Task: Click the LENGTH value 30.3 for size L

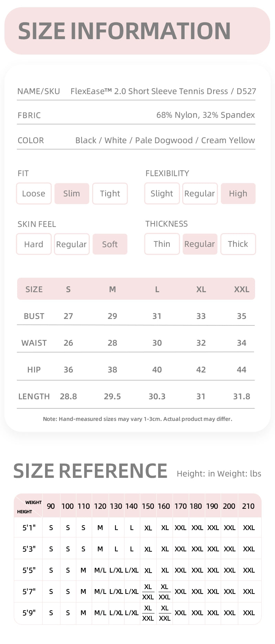Action: 157,396
